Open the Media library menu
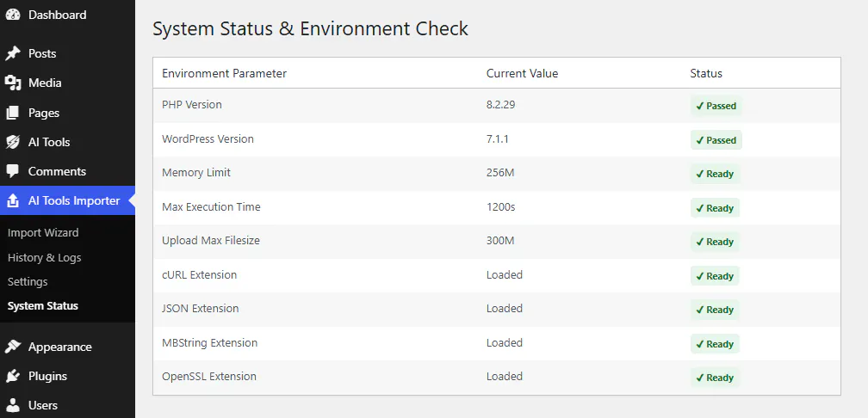868x418 pixels. pyautogui.click(x=45, y=83)
